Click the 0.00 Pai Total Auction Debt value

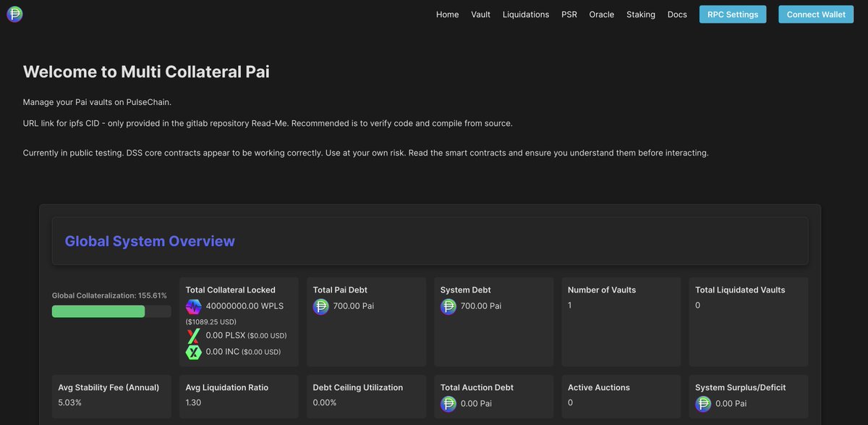coord(476,404)
